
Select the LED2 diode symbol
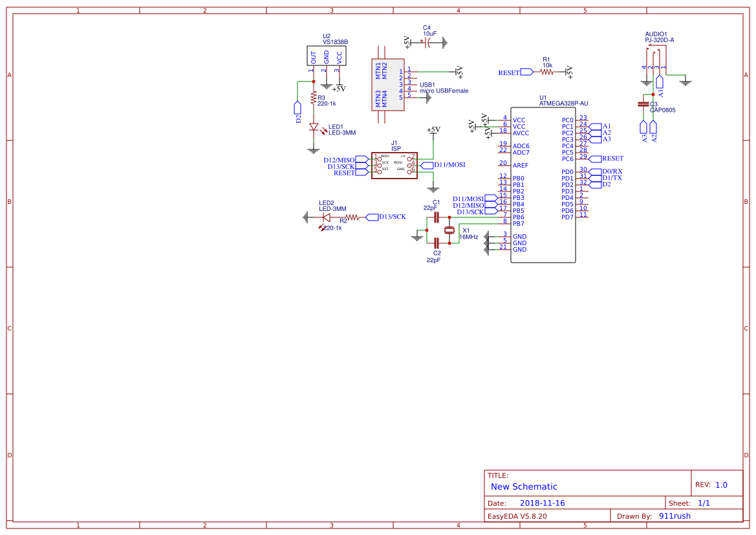(x=327, y=217)
